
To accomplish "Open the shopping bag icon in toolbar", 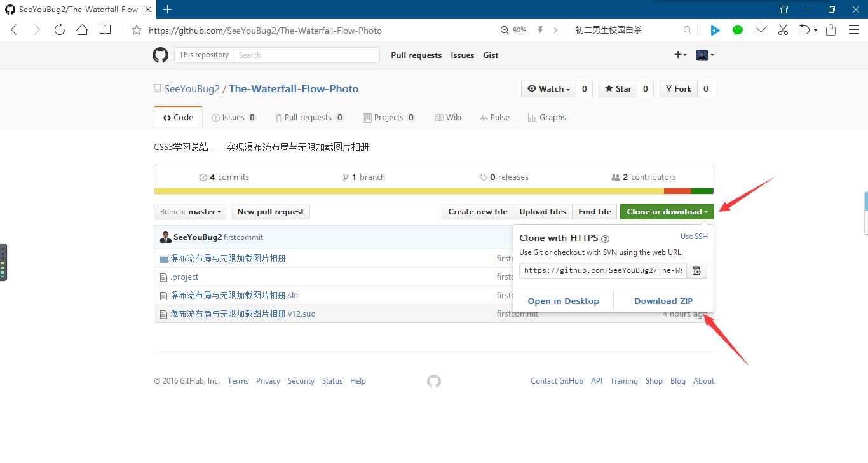I will click(x=831, y=30).
